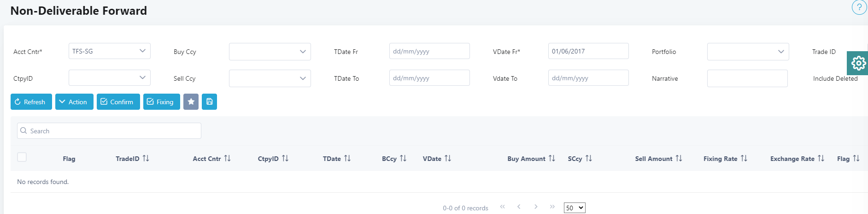868x214 pixels.
Task: Expand the Acct Cntr TFS-SG dropdown
Action: 110,51
